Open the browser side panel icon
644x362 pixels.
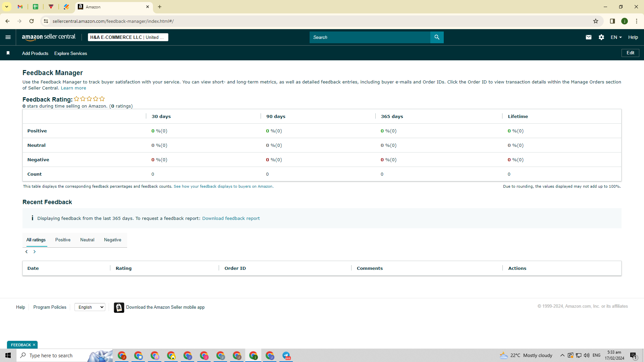pos(612,21)
